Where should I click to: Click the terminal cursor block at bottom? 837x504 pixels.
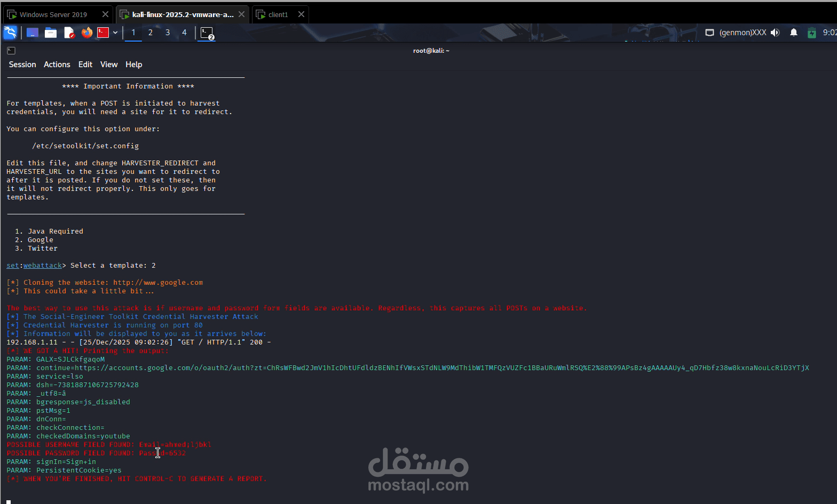[9, 502]
